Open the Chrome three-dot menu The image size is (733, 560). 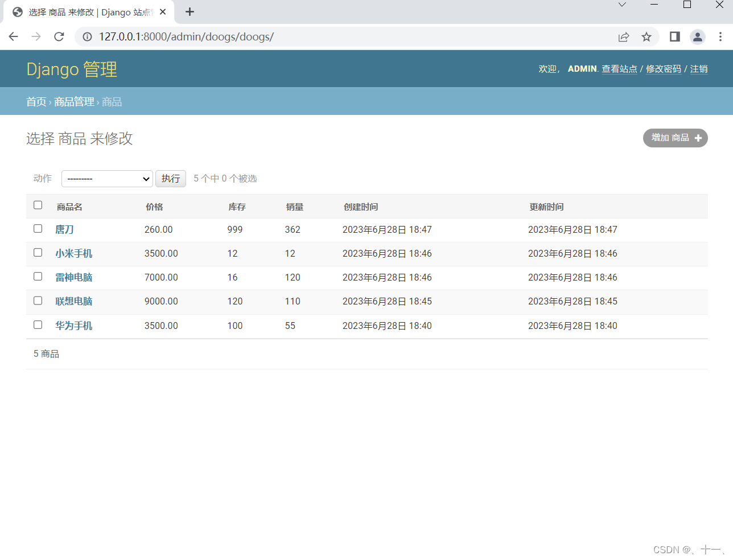720,37
